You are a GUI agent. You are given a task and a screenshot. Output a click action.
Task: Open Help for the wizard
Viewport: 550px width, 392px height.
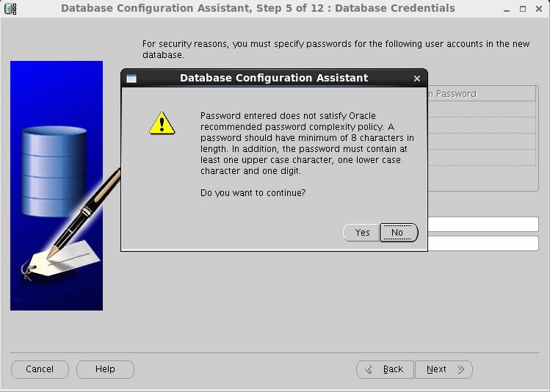tap(105, 369)
